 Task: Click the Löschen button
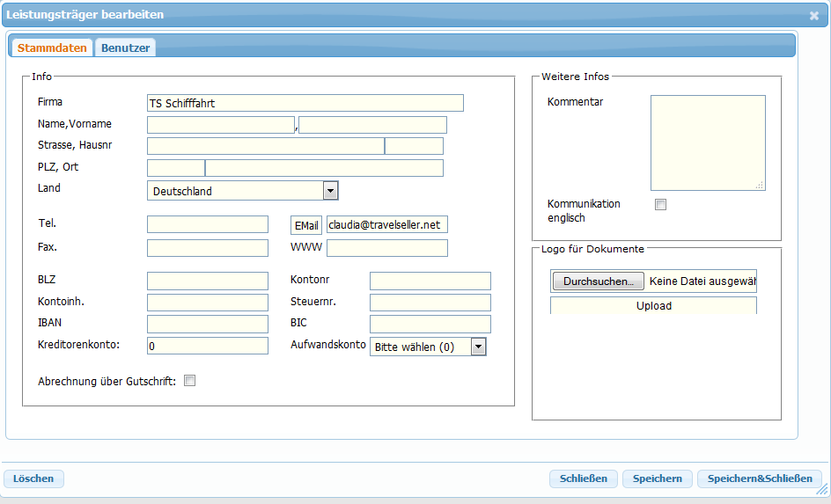tap(33, 478)
